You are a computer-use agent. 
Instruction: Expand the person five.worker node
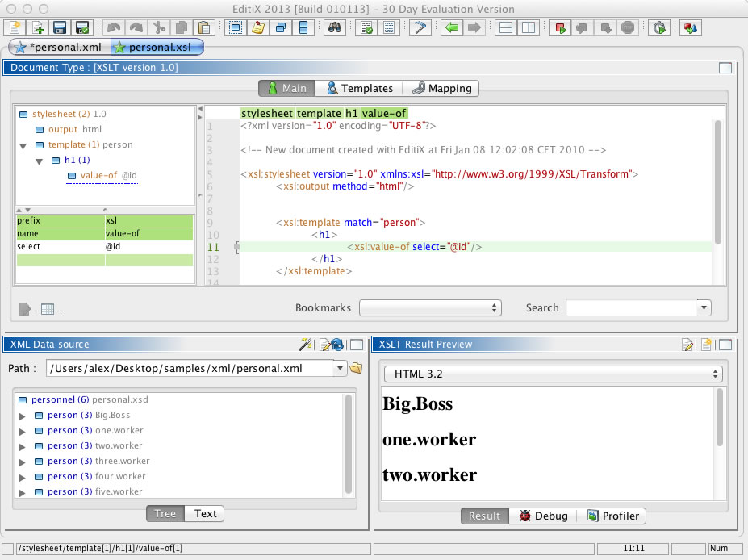pyautogui.click(x=22, y=493)
